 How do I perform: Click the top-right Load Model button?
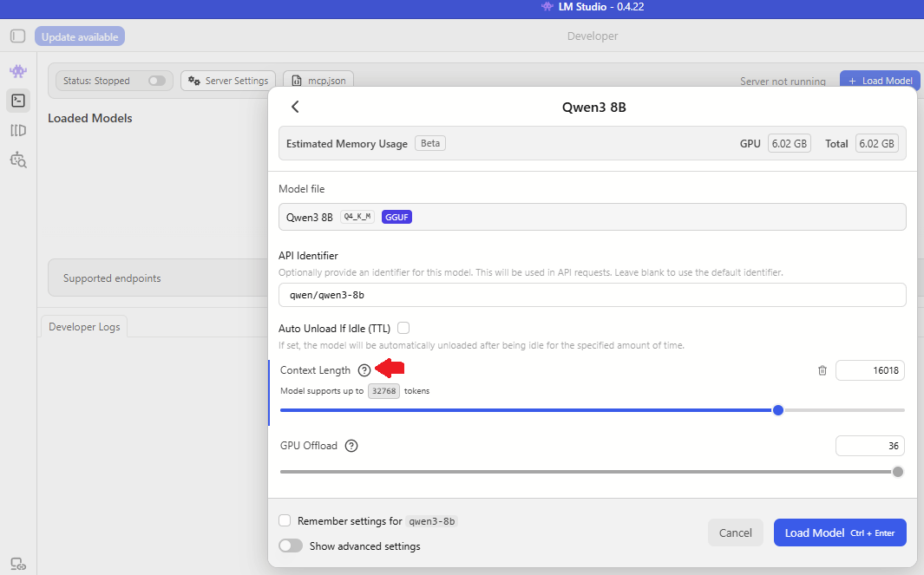880,81
